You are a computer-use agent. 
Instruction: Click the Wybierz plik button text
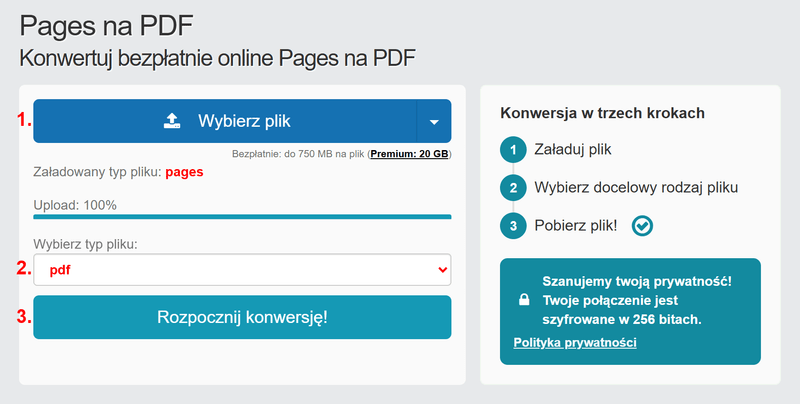pos(244,121)
